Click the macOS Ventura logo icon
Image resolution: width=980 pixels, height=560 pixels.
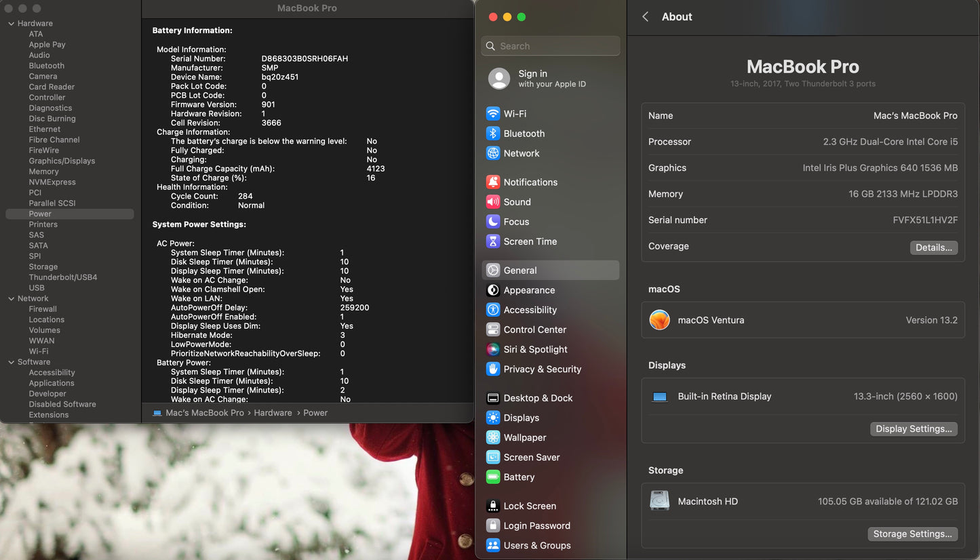(x=659, y=320)
